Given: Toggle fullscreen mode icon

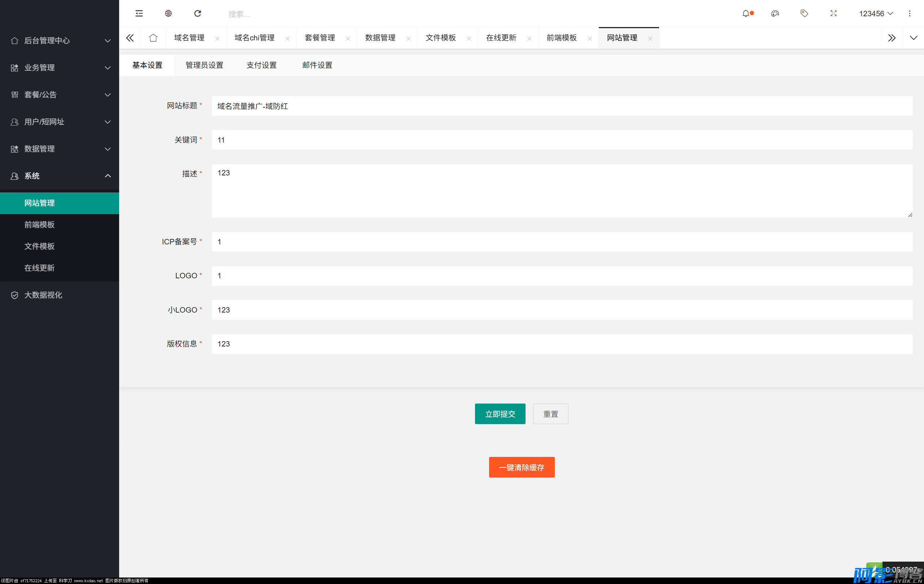Looking at the screenshot, I should 833,13.
